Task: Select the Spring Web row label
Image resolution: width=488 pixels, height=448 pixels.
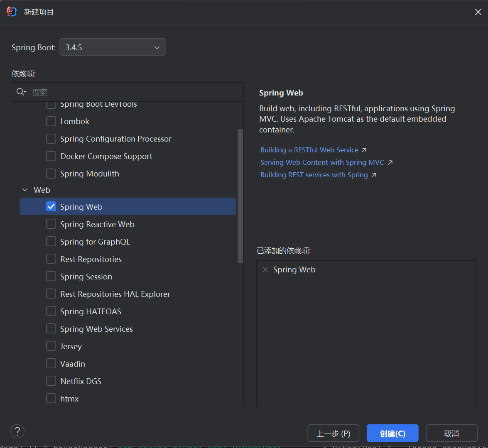Action: [x=81, y=207]
